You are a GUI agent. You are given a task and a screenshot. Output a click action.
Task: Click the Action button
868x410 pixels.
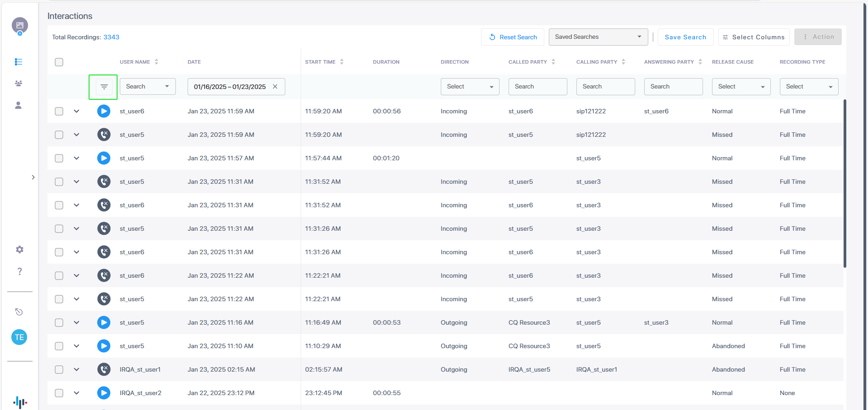coord(818,37)
